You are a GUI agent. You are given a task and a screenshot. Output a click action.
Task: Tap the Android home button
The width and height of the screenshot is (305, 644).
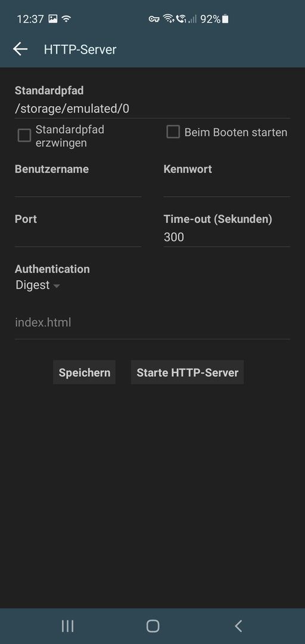(x=152, y=626)
